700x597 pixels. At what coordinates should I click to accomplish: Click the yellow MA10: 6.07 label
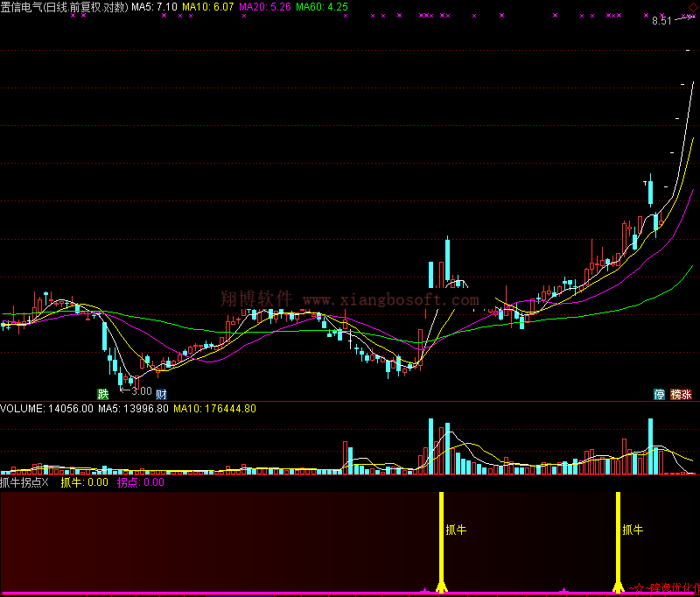coord(207,7)
